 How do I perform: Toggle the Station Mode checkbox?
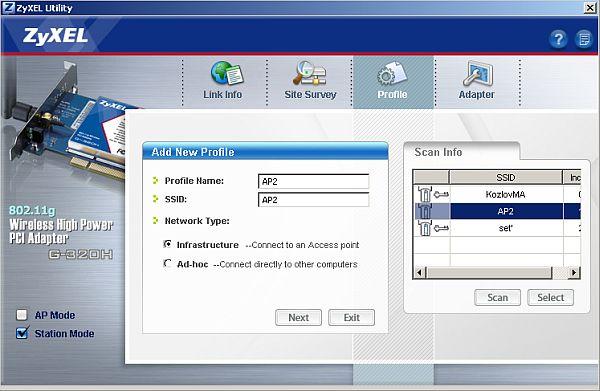pyautogui.click(x=22, y=333)
